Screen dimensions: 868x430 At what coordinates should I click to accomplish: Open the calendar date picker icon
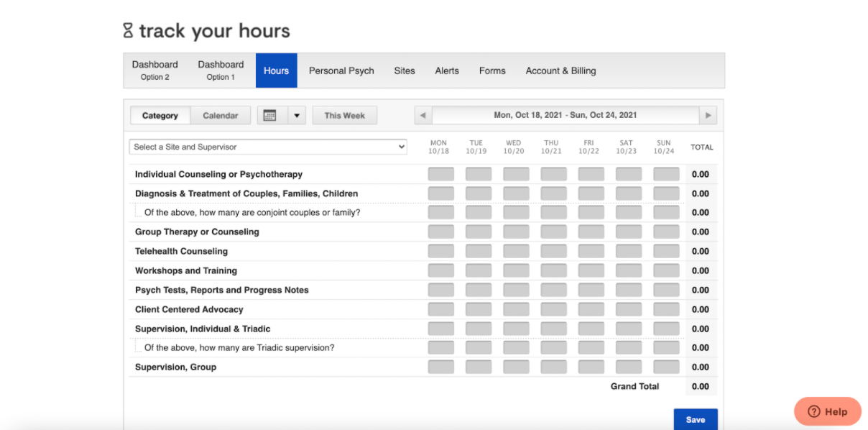[270, 115]
